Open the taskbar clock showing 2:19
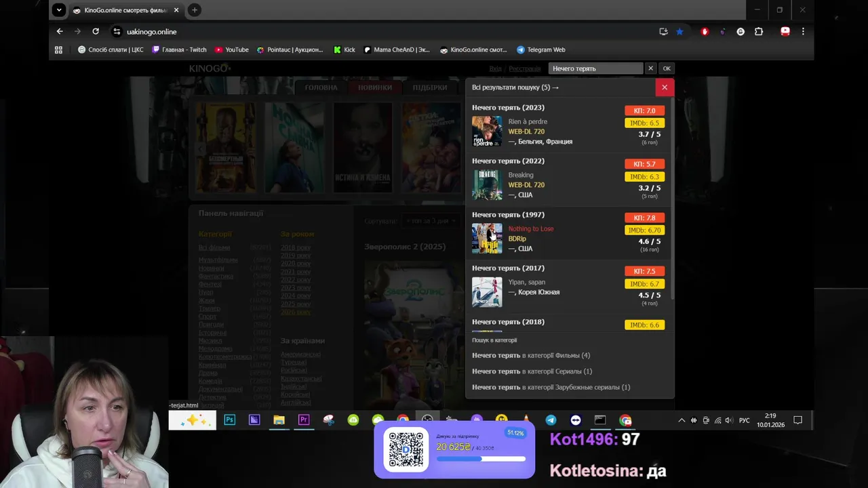This screenshot has width=868, height=488. click(x=770, y=420)
